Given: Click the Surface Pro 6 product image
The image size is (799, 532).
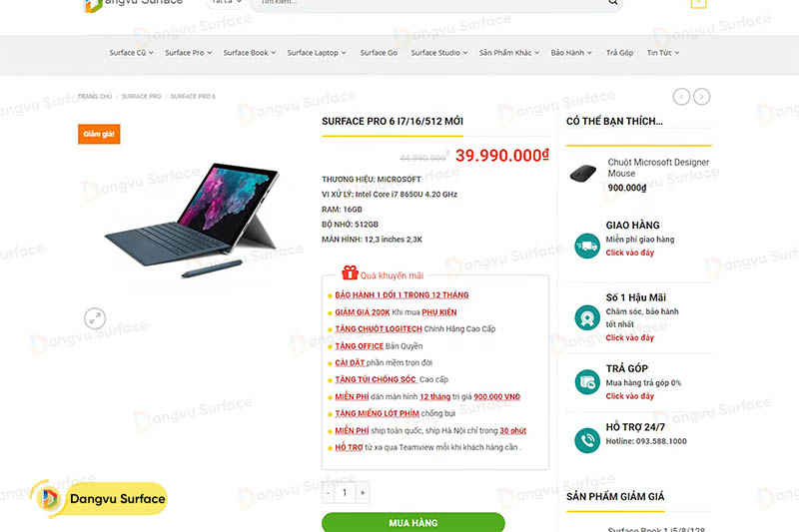Looking at the screenshot, I should pos(193,220).
